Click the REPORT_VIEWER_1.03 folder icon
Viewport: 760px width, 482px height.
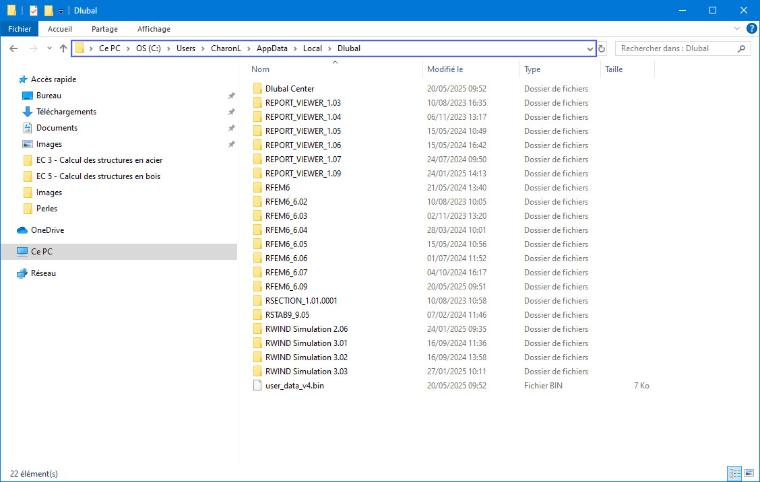point(257,103)
